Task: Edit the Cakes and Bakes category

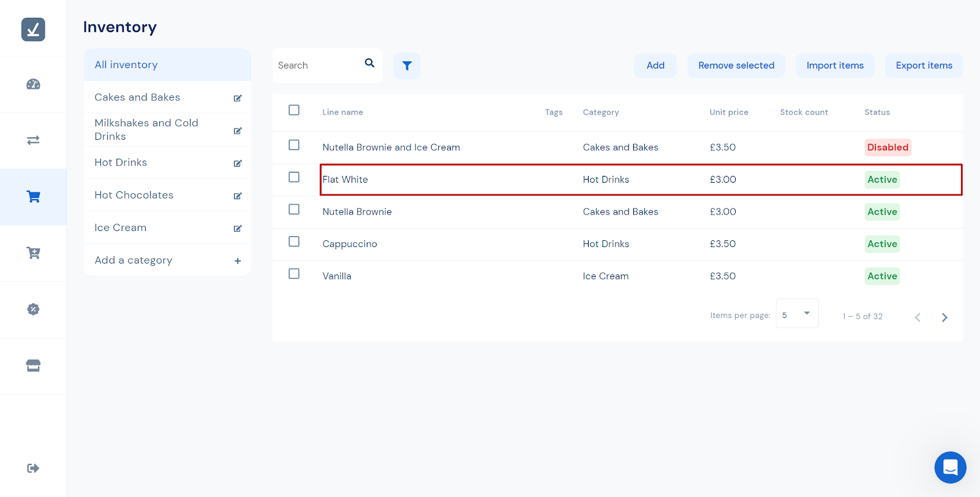Action: pos(238,98)
